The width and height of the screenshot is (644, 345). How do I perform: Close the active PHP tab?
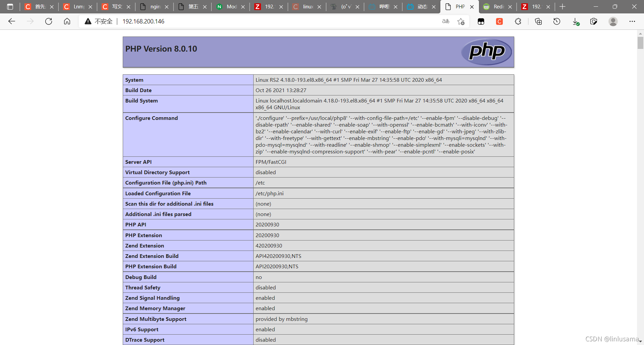[x=472, y=7]
